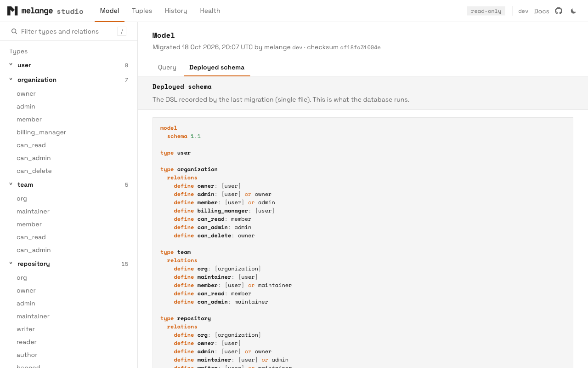Click the 'define can_delete: owner' line
The height and width of the screenshot is (368, 588).
click(214, 236)
